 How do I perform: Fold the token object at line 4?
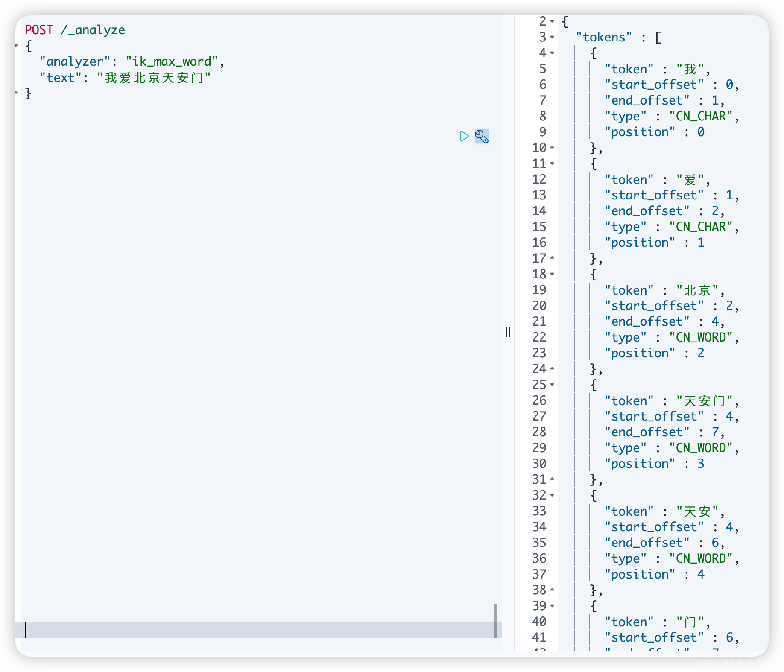tap(552, 53)
